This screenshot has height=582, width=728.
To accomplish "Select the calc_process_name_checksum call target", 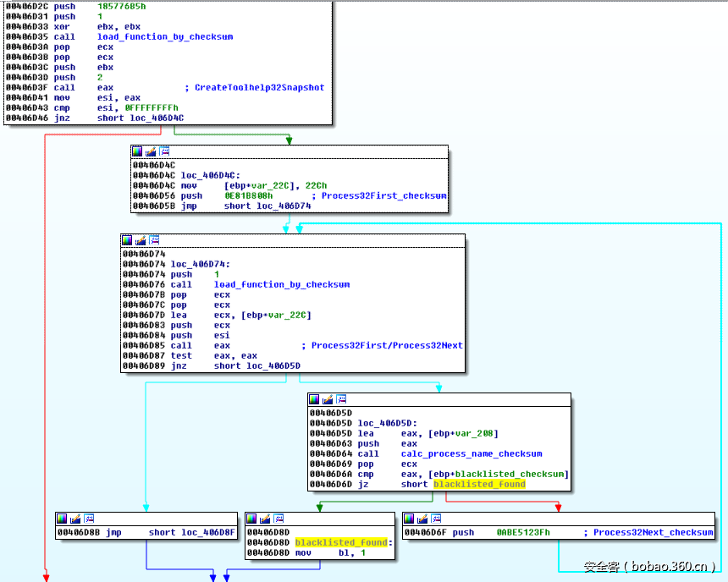I will (x=471, y=453).
